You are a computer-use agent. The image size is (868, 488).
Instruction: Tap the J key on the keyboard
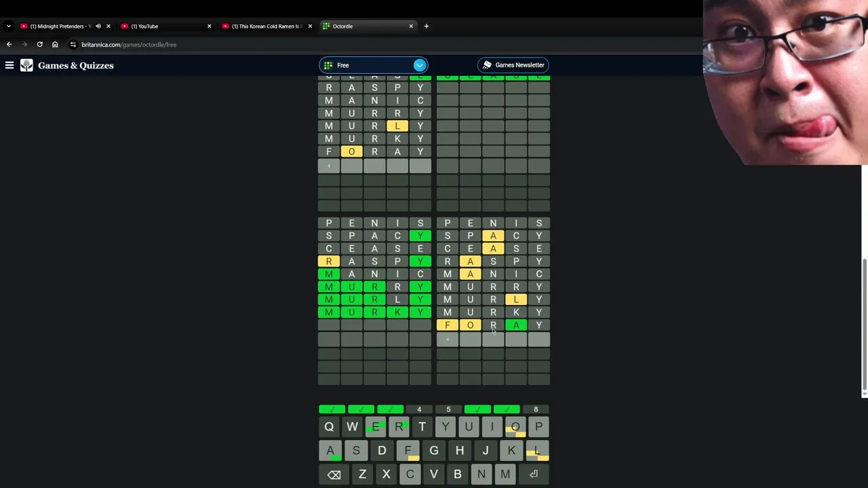(x=486, y=451)
